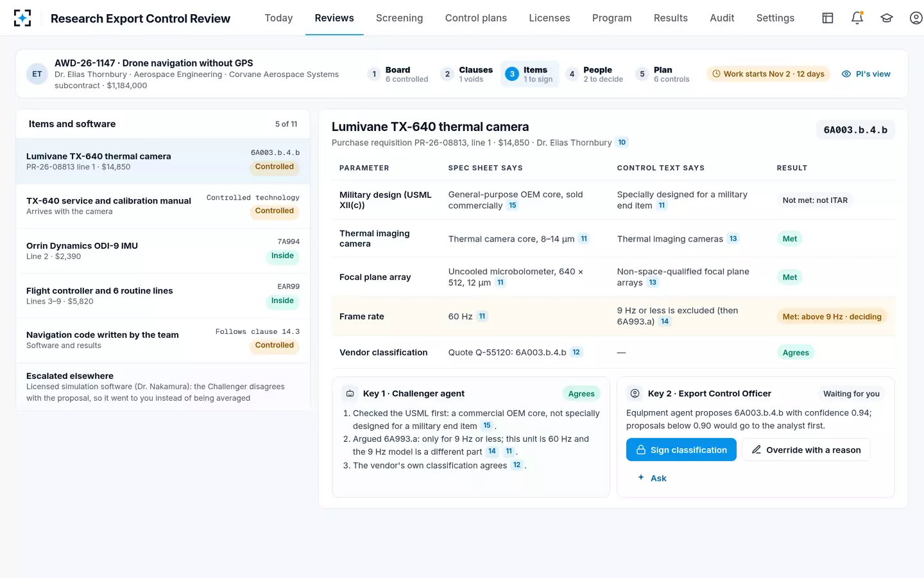The image size is (924, 578).
Task: Select Orrin Dynamics ODI-9 IMU item
Action: [x=163, y=250]
